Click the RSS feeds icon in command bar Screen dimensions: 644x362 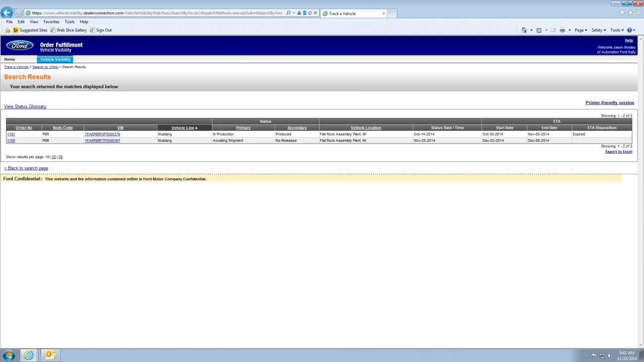[539, 30]
